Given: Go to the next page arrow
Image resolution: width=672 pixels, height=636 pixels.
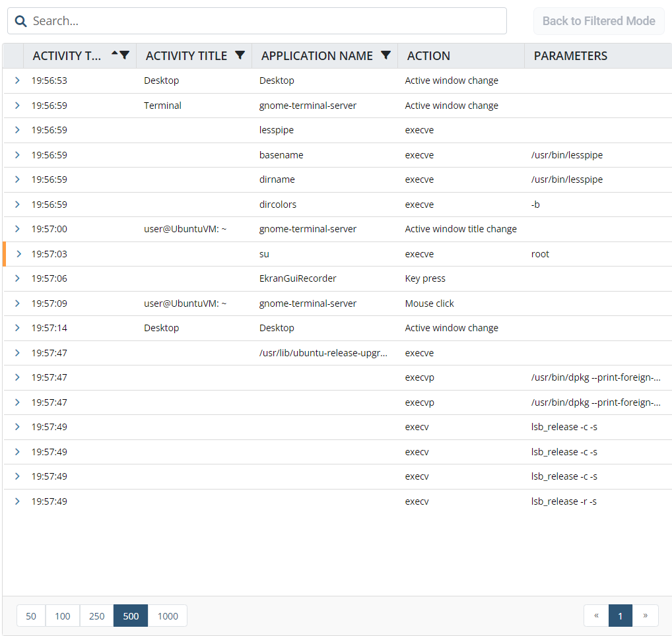Looking at the screenshot, I should [x=645, y=616].
